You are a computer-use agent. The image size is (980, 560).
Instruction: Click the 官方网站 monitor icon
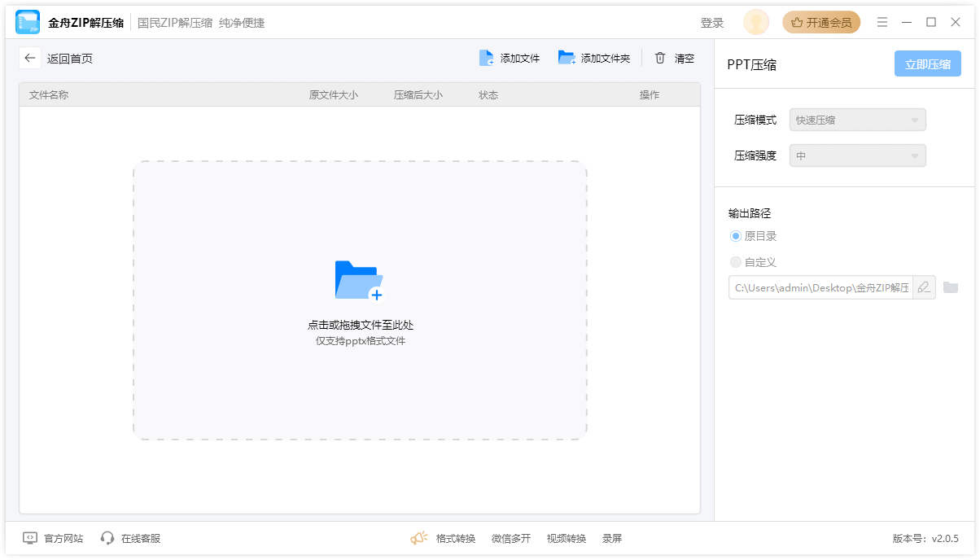30,538
